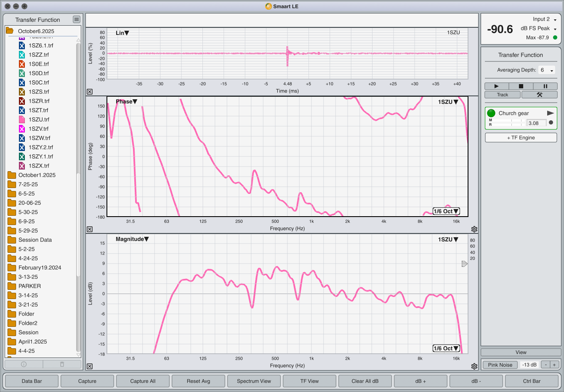Screen dimensions: 564x392
Task: Open the Phase plot type dropdown
Action: point(127,101)
